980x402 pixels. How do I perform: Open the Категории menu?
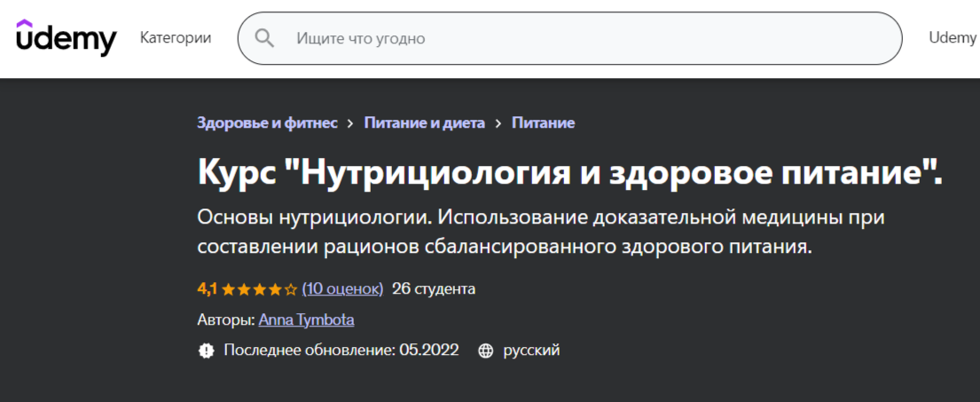point(176,38)
